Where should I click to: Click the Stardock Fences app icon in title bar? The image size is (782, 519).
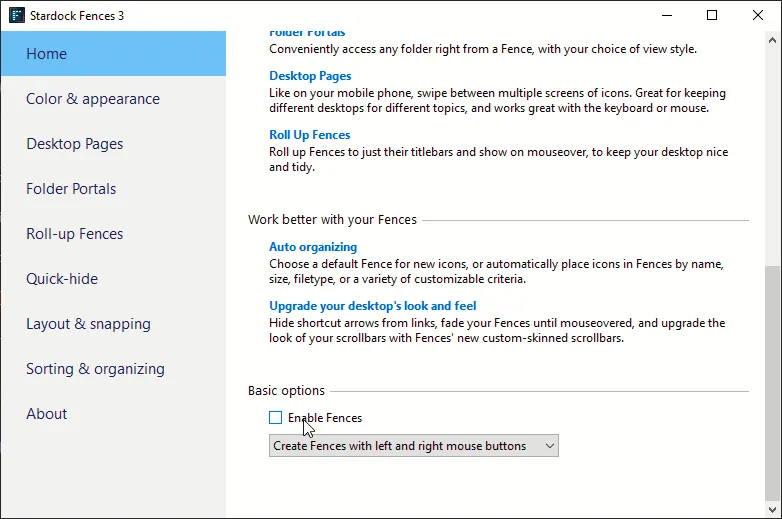point(16,15)
